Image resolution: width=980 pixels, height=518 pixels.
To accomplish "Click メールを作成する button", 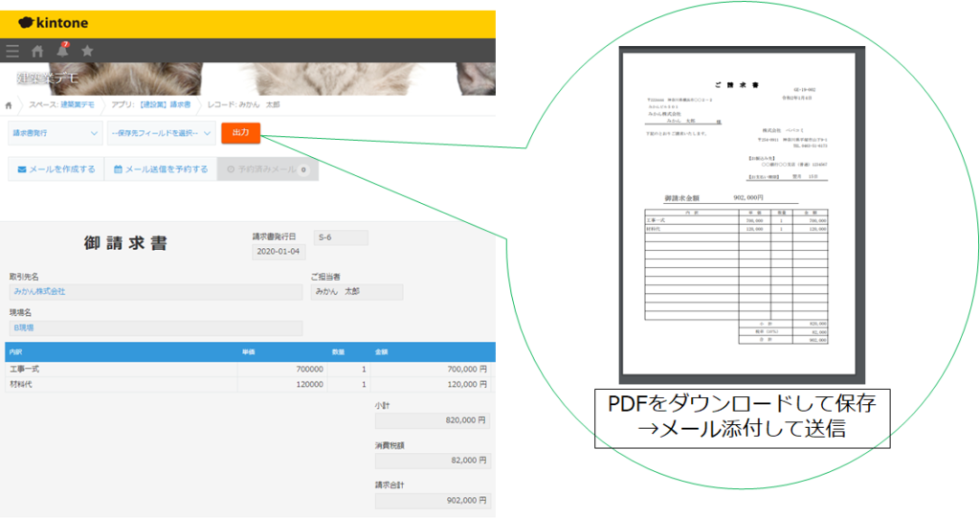I will click(x=56, y=169).
